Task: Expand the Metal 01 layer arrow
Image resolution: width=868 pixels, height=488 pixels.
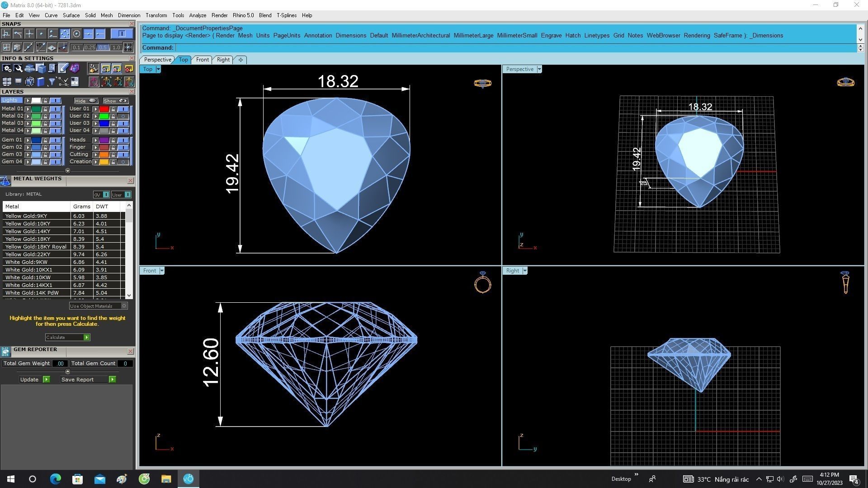Action: point(28,109)
